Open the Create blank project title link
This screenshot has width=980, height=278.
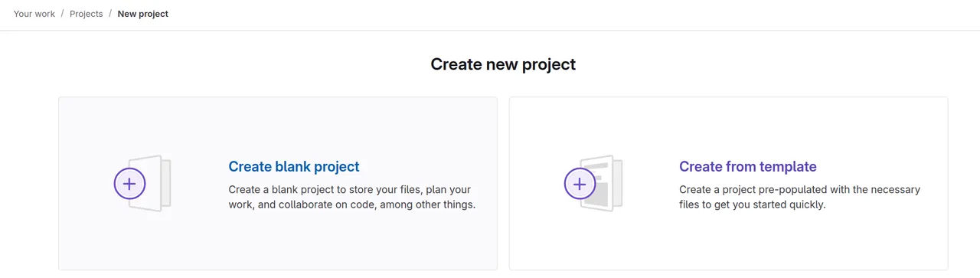(x=294, y=166)
